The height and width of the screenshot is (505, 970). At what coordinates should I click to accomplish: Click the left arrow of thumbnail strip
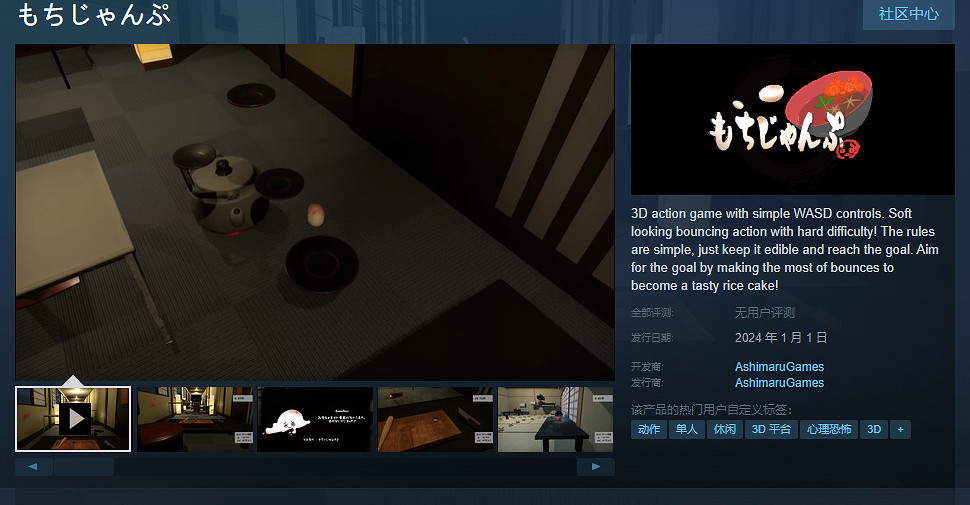pos(33,467)
